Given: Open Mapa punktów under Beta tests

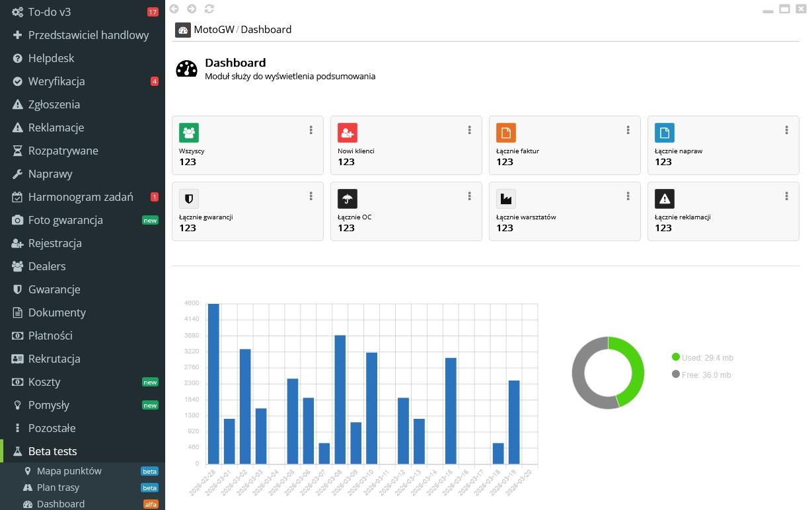Looking at the screenshot, I should point(69,471).
